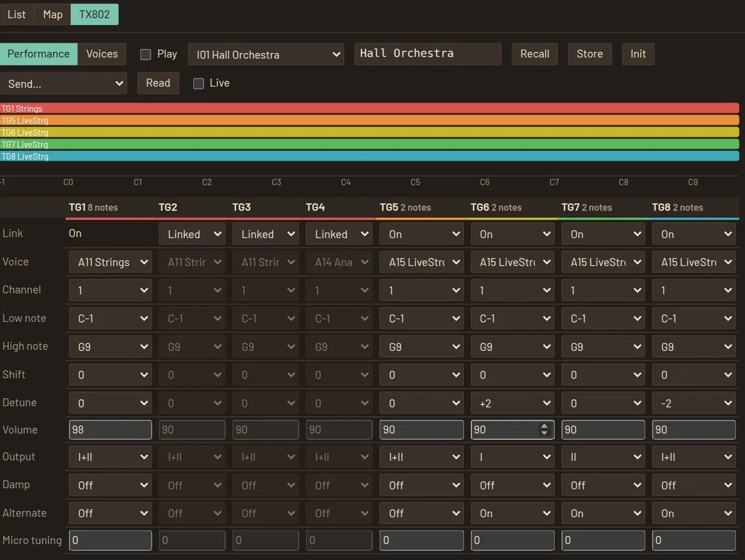This screenshot has height=560, width=745.
Task: Open the TG1 Voice dropdown A11 Strings
Action: click(111, 262)
